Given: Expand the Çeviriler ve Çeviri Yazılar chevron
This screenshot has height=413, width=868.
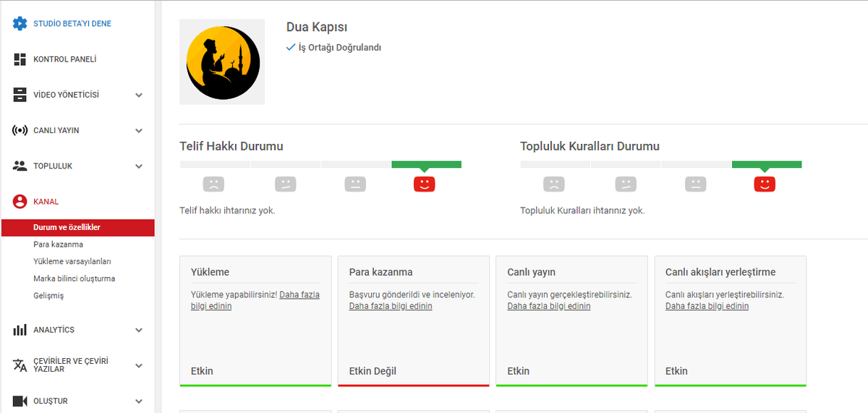Looking at the screenshot, I should (139, 365).
